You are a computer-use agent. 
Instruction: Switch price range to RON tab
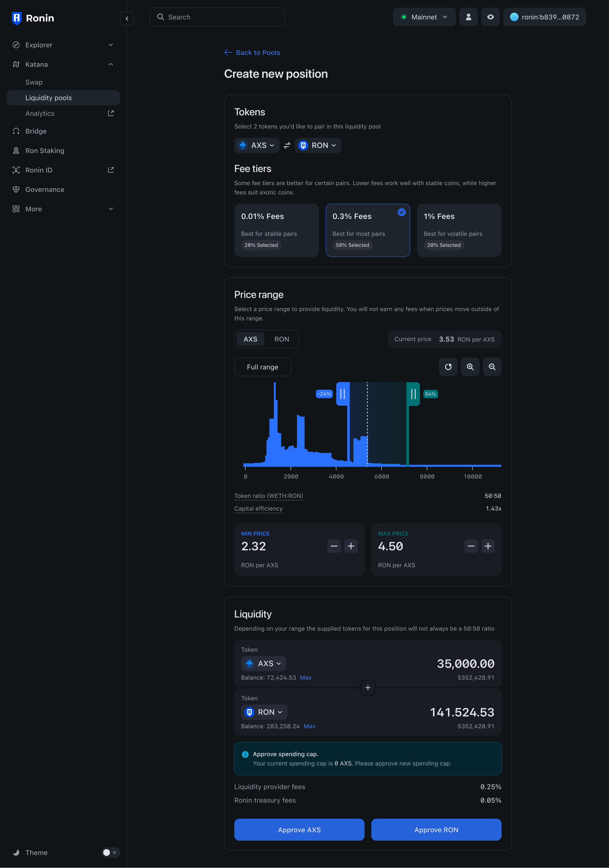tap(281, 339)
